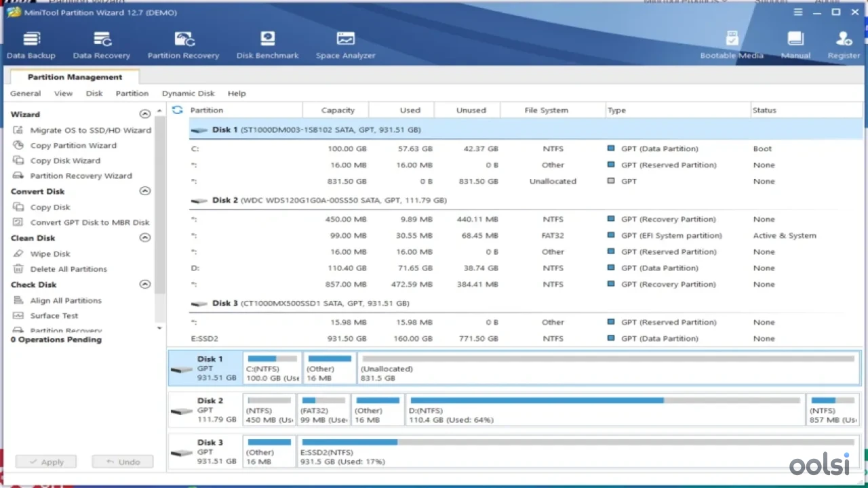
Task: Collapse the Convert Disk section
Action: coord(144,191)
